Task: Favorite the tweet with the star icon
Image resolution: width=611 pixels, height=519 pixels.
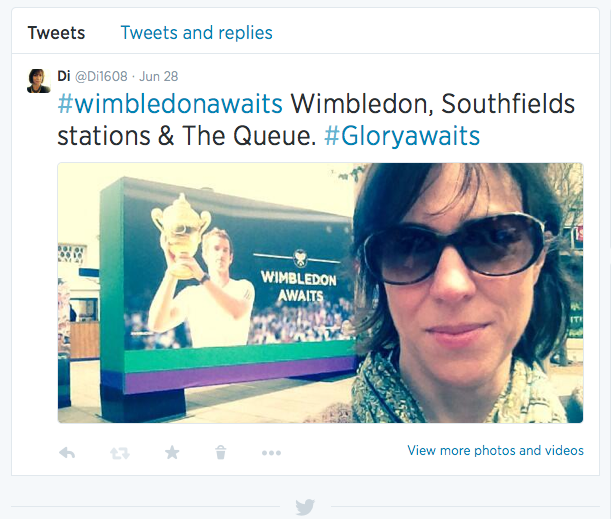Action: [172, 452]
